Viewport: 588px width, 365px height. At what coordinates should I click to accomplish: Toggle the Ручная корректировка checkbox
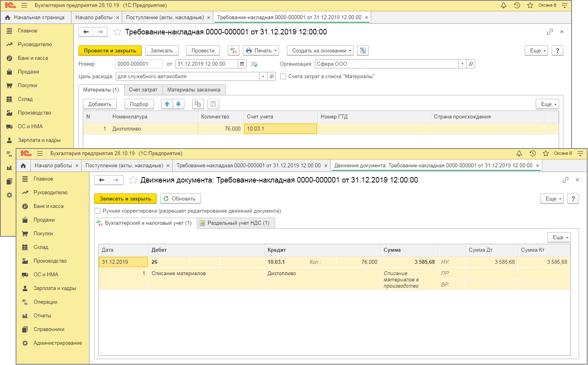click(98, 211)
